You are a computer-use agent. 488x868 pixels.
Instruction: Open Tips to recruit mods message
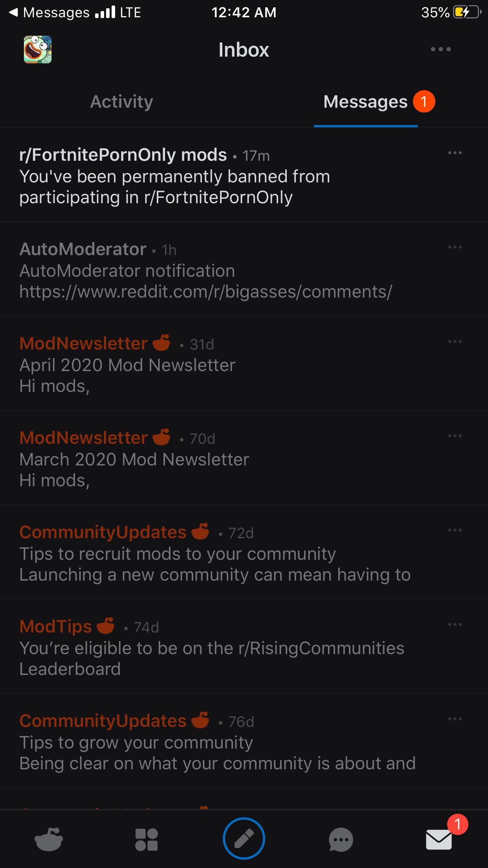(178, 554)
